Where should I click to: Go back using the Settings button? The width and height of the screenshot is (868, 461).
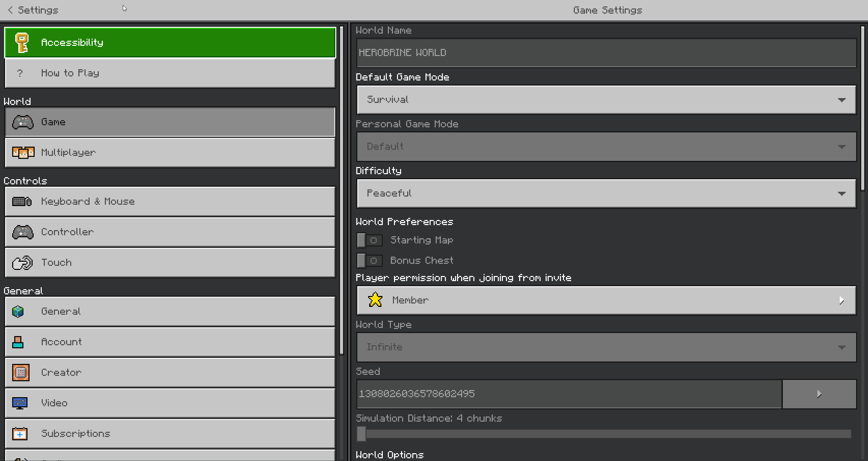pyautogui.click(x=33, y=10)
